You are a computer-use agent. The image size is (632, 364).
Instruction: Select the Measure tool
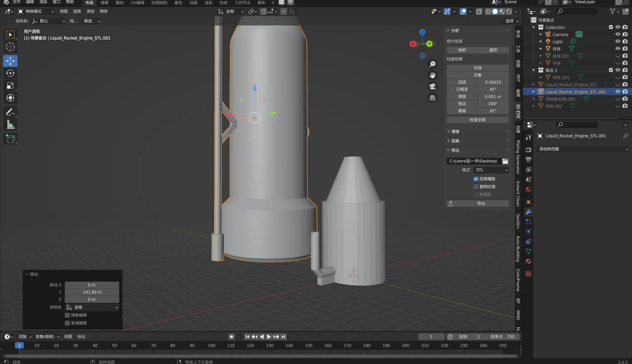coord(10,124)
